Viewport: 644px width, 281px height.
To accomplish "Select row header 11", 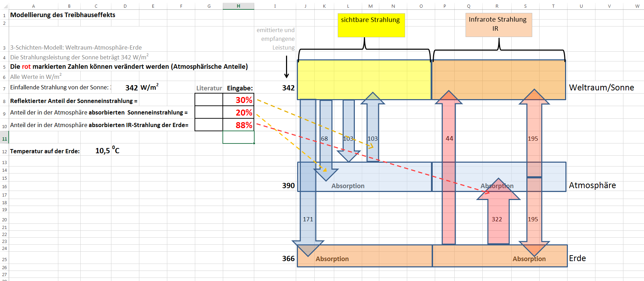I will point(4,139).
